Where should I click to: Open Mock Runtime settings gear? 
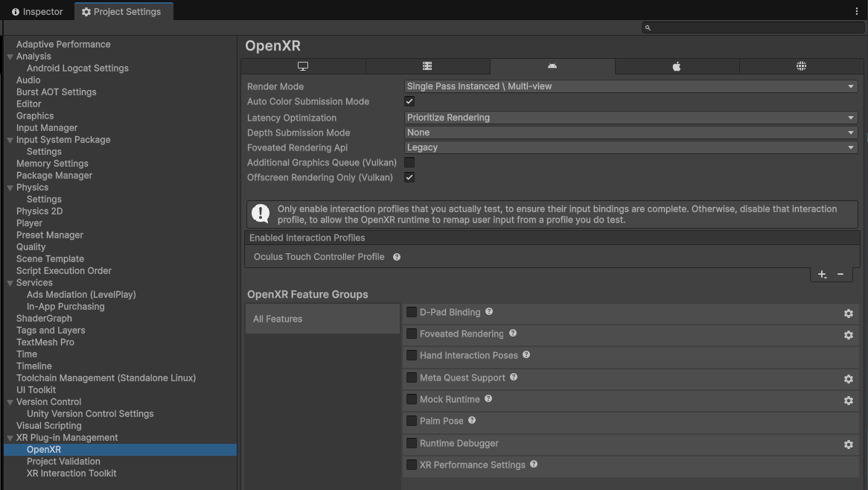point(848,401)
